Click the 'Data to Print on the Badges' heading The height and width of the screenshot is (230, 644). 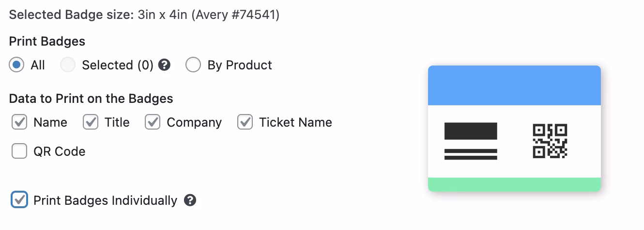91,99
